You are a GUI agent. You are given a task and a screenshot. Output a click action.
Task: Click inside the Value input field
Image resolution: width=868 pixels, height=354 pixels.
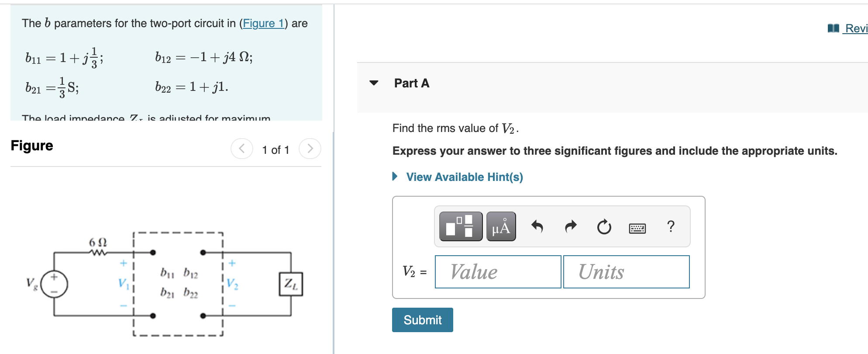click(498, 272)
